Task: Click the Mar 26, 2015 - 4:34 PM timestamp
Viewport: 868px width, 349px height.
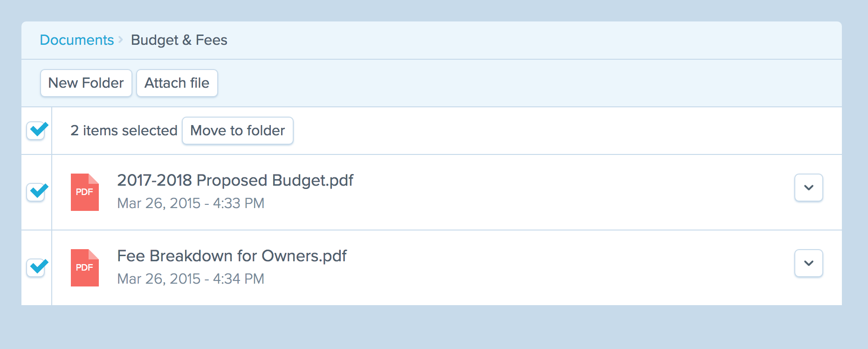Action: [x=191, y=279]
